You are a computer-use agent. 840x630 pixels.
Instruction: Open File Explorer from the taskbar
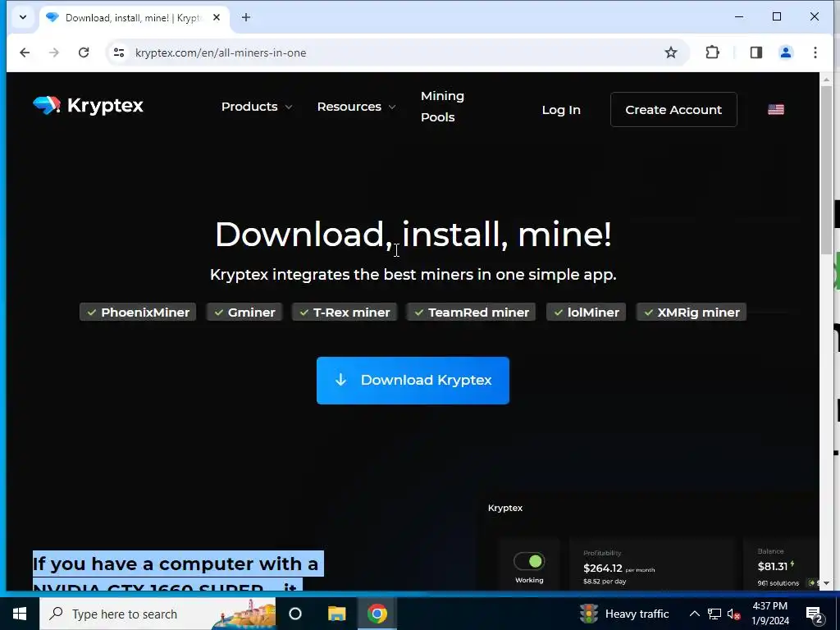tap(336, 614)
